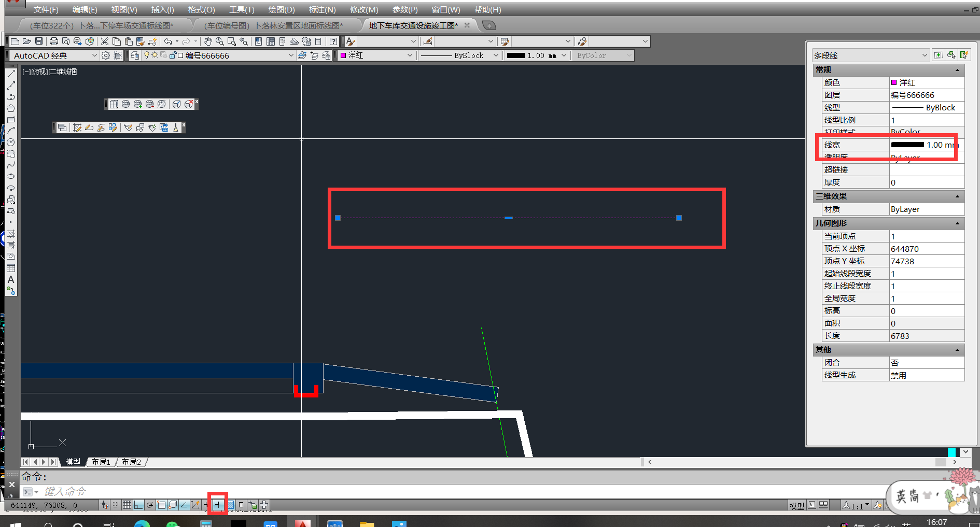Activate the Pan hand tool
Screen dimensions: 980x527
coord(207,41)
